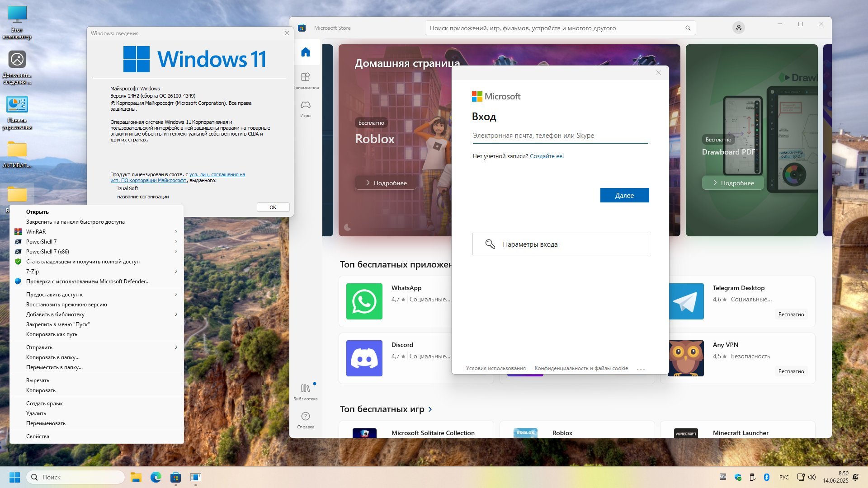
Task: Choose Стать владельцем и получить полный доступ
Action: [x=96, y=262]
